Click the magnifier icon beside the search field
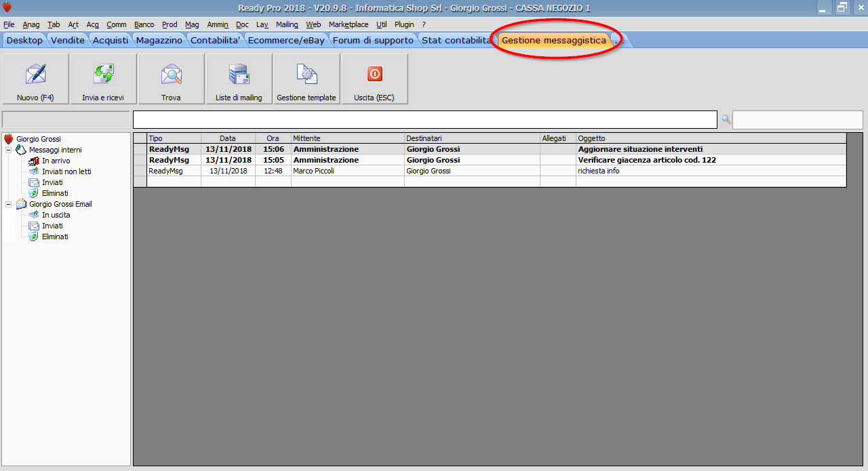The width and height of the screenshot is (868, 471). pyautogui.click(x=726, y=120)
